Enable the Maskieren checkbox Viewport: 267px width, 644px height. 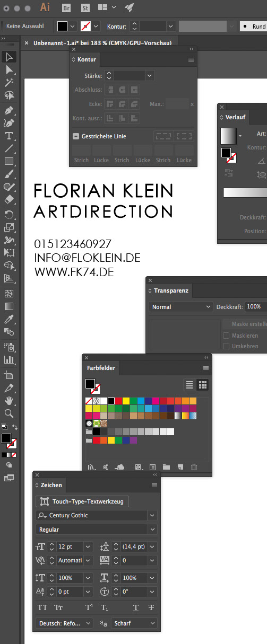tap(226, 336)
